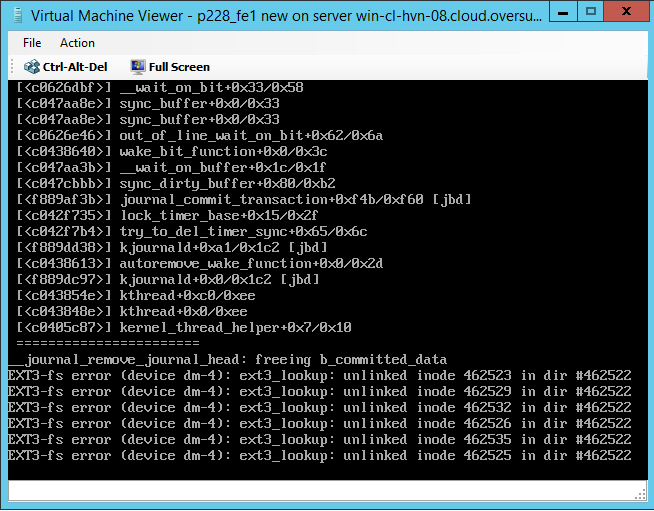Click the Ctrl-Alt-Del cubes icon
This screenshot has height=511, width=654.
click(32, 67)
